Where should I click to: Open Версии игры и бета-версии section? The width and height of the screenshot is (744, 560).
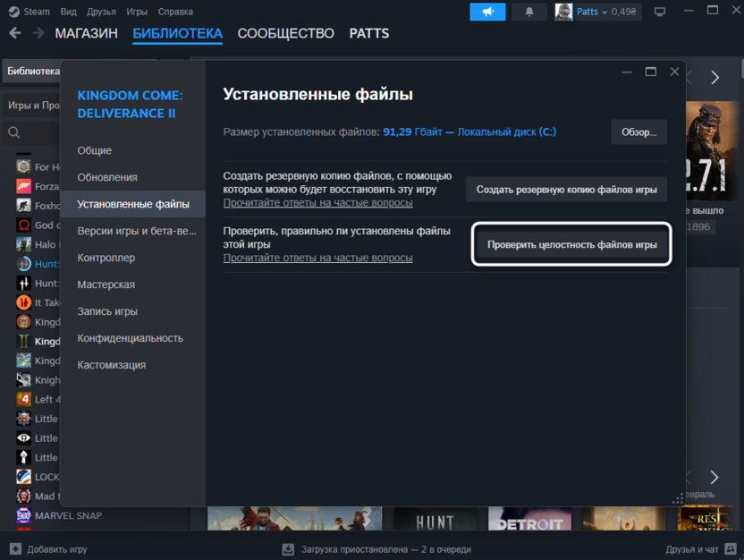click(x=133, y=231)
